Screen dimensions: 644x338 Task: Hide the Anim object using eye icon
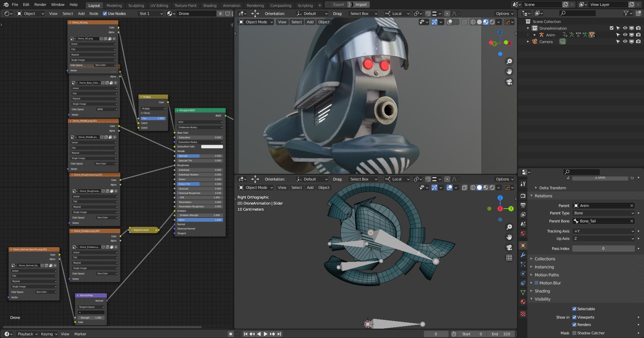625,35
